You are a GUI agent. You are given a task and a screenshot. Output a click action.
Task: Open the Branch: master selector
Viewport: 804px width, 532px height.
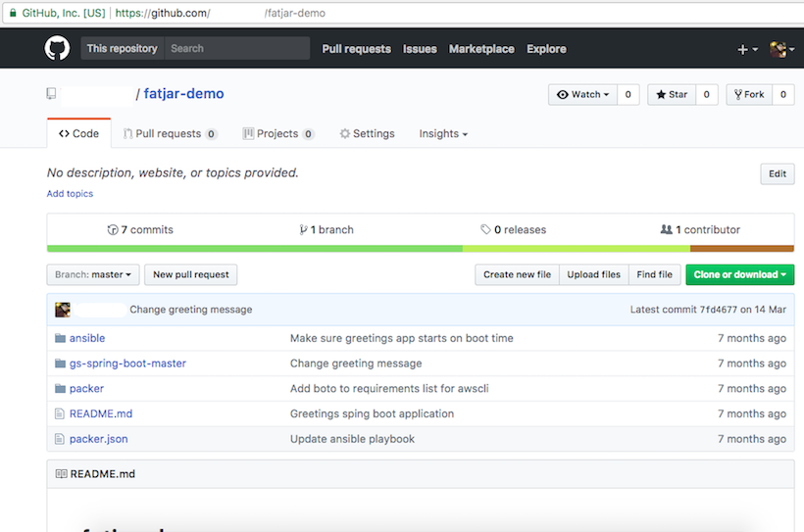(x=93, y=274)
